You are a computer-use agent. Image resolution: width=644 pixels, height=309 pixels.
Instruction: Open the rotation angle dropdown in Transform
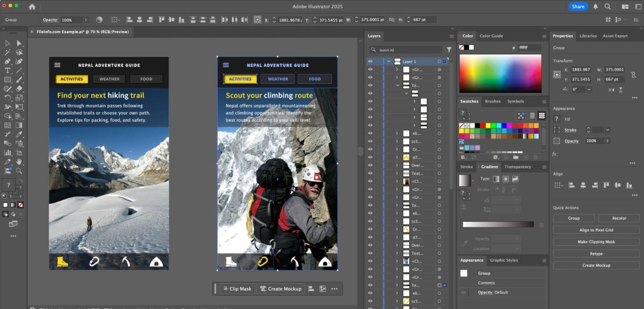coord(589,89)
